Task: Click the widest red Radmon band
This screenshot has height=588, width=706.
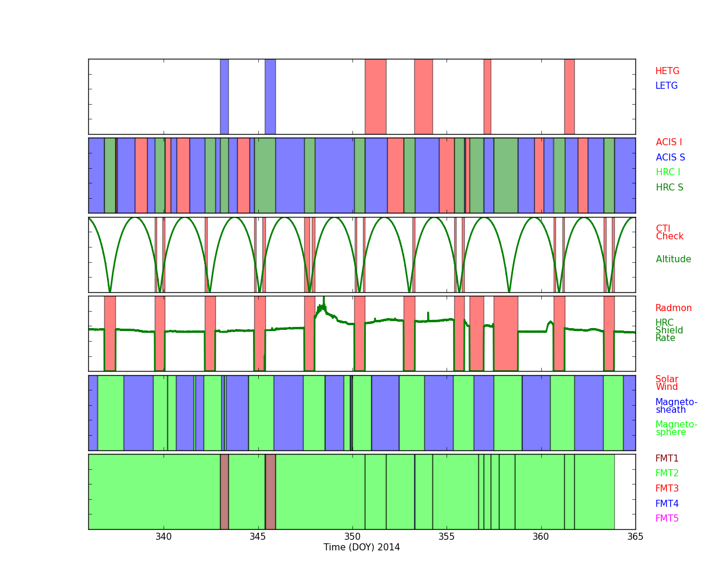Action: (505, 333)
